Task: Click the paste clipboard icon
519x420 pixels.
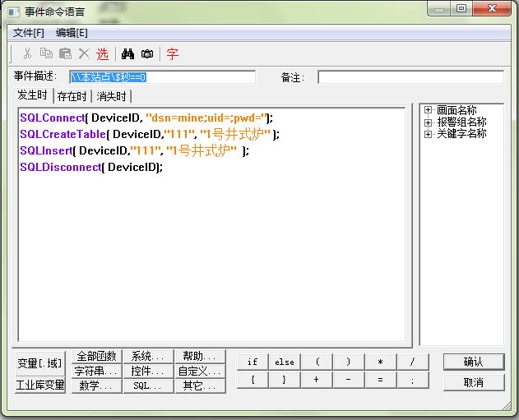Action: [x=64, y=53]
